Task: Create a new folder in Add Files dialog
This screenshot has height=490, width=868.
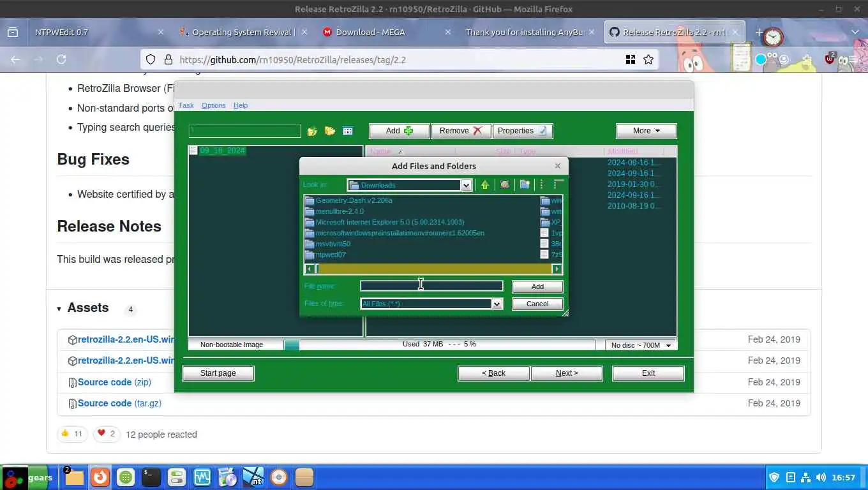Action: tap(525, 184)
